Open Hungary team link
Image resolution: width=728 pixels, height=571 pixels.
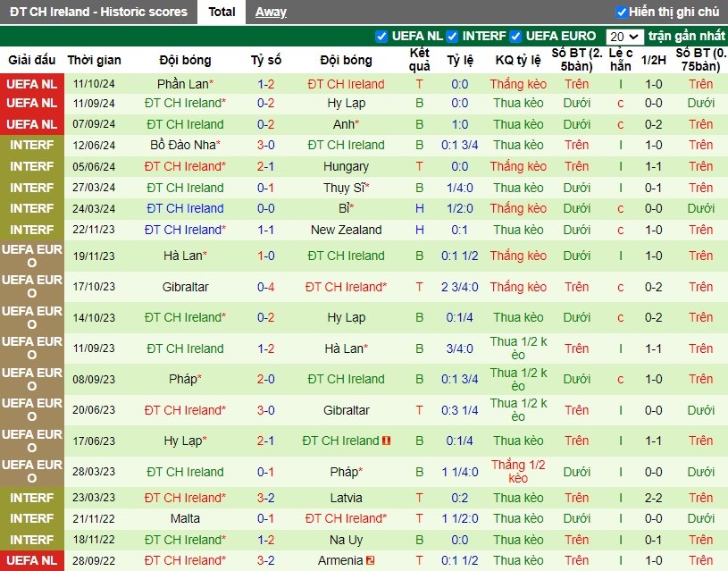[347, 166]
